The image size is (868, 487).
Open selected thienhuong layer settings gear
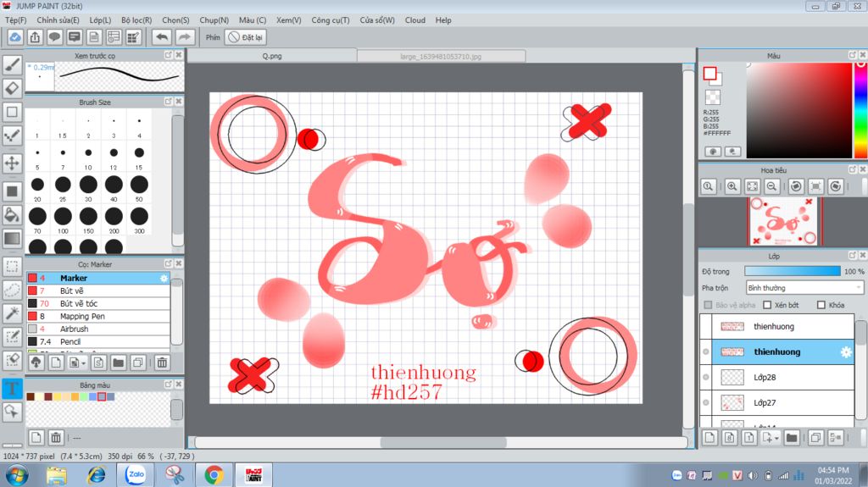pos(846,352)
